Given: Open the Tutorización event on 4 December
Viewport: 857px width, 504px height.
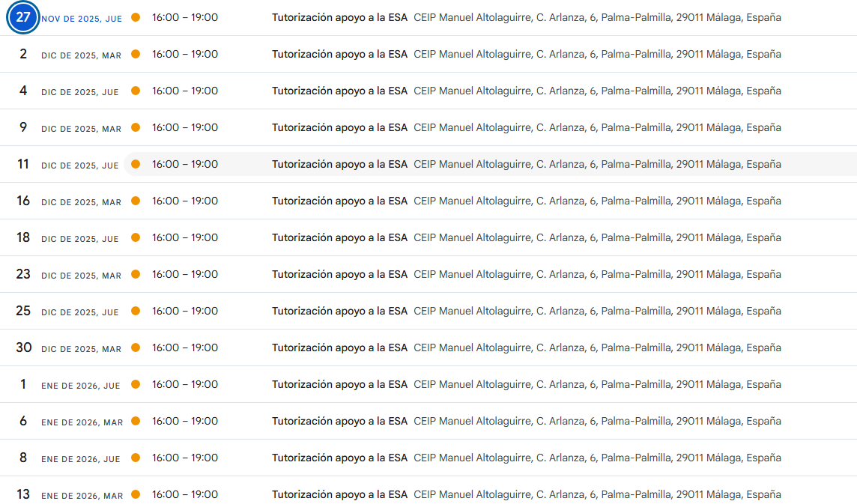Looking at the screenshot, I should coord(339,91).
